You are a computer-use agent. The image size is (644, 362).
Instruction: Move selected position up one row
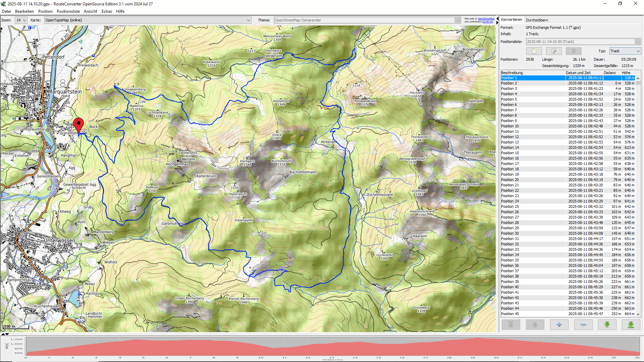pos(535,324)
